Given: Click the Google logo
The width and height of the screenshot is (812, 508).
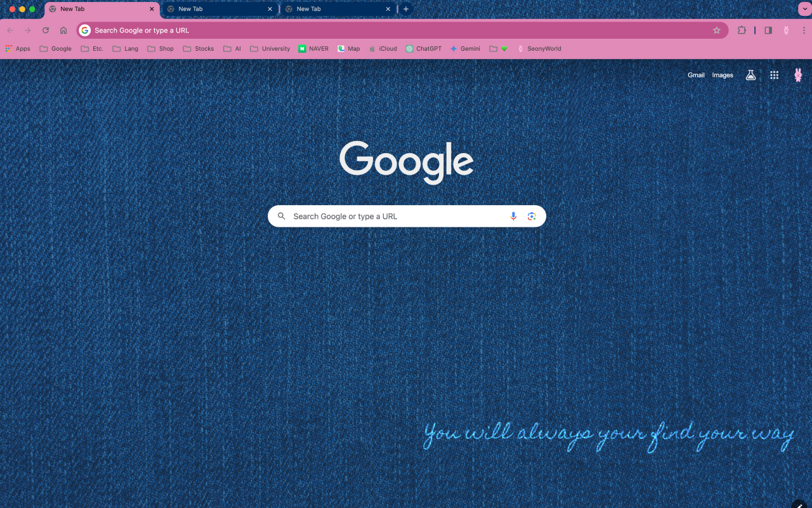Looking at the screenshot, I should coord(407,162).
